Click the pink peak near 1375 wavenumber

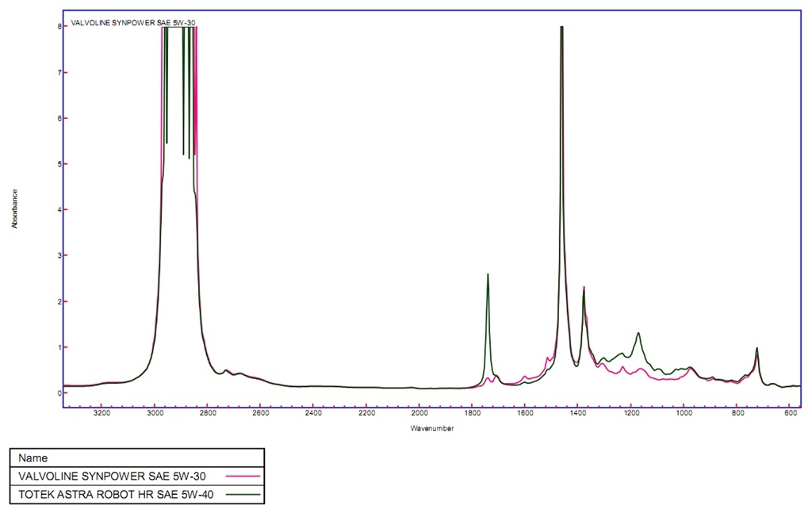point(584,288)
